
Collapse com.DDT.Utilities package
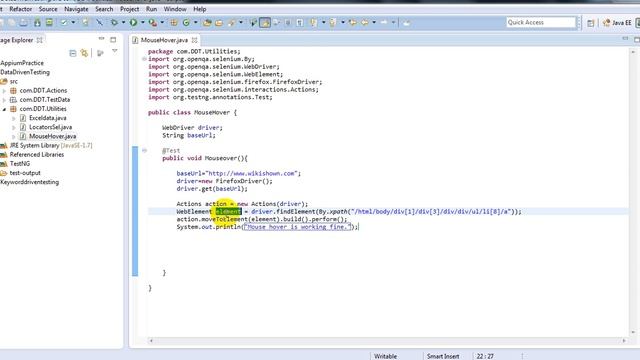click(x=4, y=109)
